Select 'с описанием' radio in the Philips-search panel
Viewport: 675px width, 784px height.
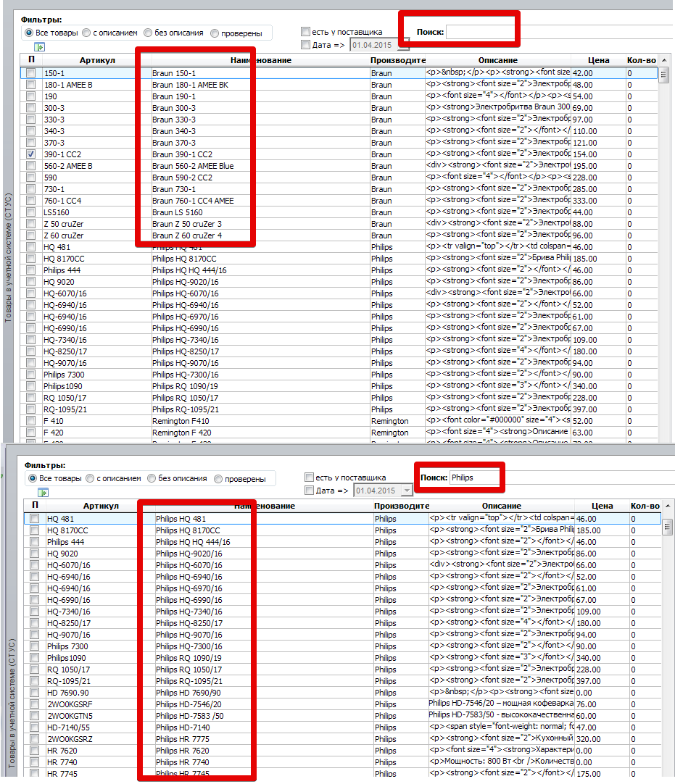(x=90, y=478)
